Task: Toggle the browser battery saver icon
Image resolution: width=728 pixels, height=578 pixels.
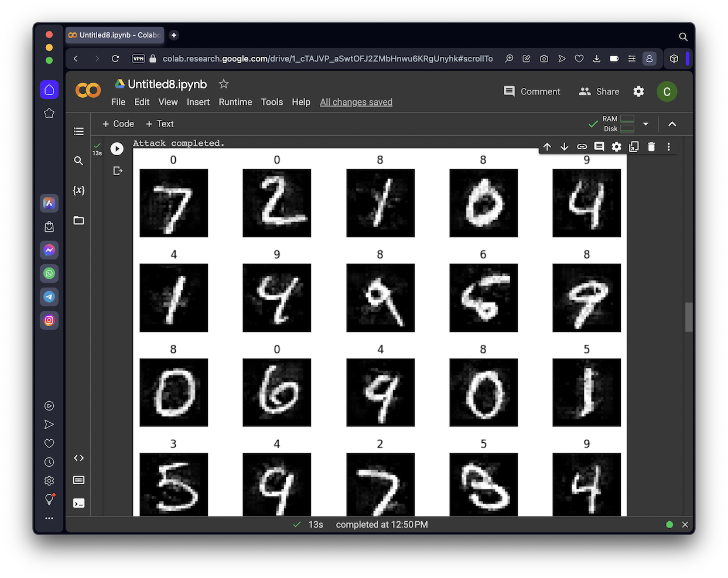Action: [614, 59]
